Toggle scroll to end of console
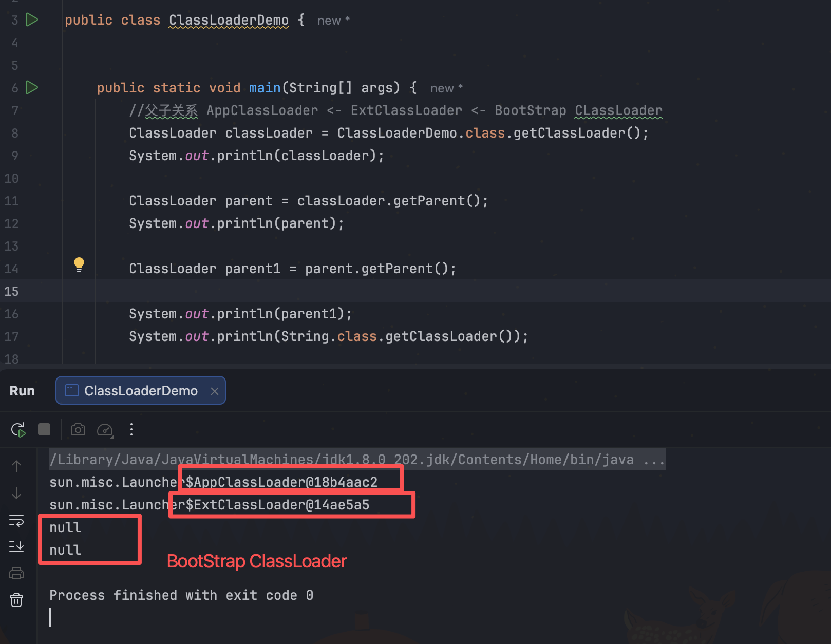 click(16, 546)
